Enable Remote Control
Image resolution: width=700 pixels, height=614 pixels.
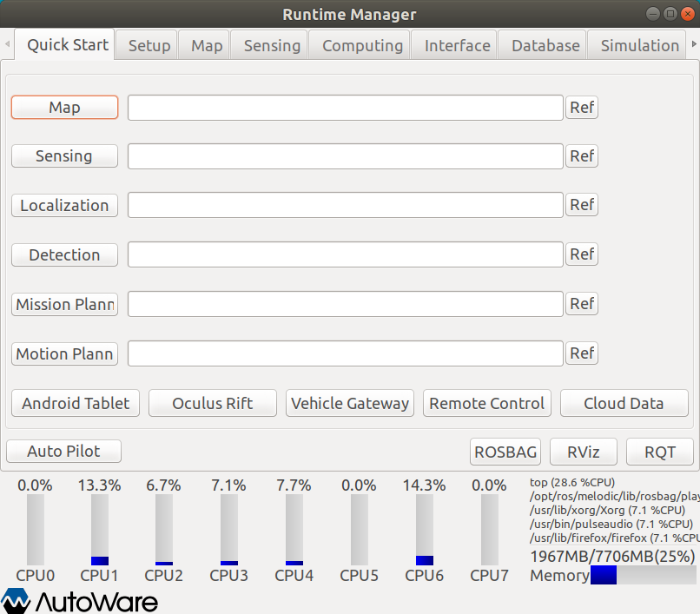click(x=486, y=403)
